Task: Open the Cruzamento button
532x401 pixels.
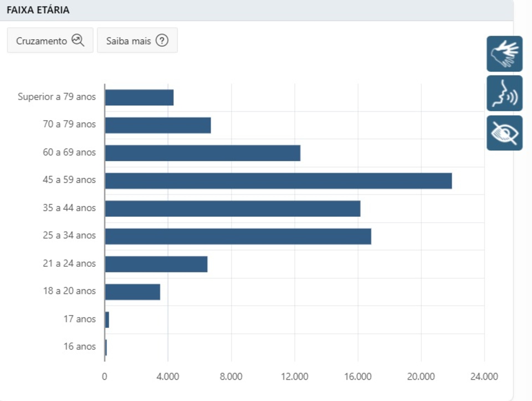Action: click(x=50, y=40)
